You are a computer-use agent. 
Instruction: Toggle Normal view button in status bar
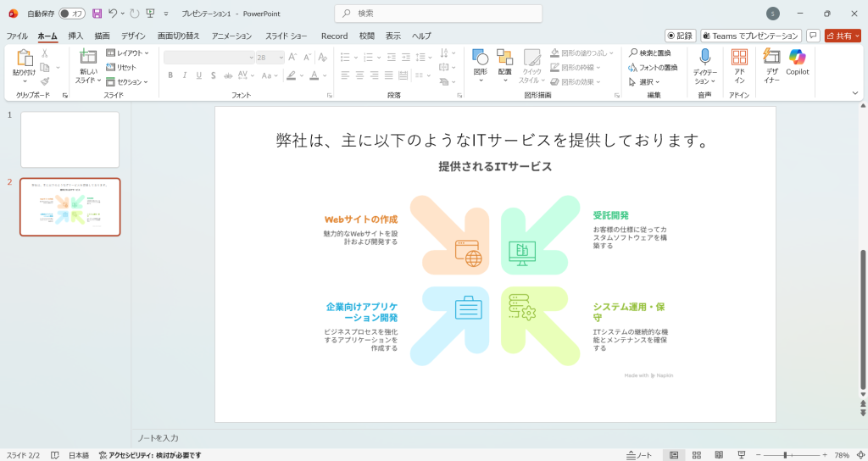click(x=674, y=455)
